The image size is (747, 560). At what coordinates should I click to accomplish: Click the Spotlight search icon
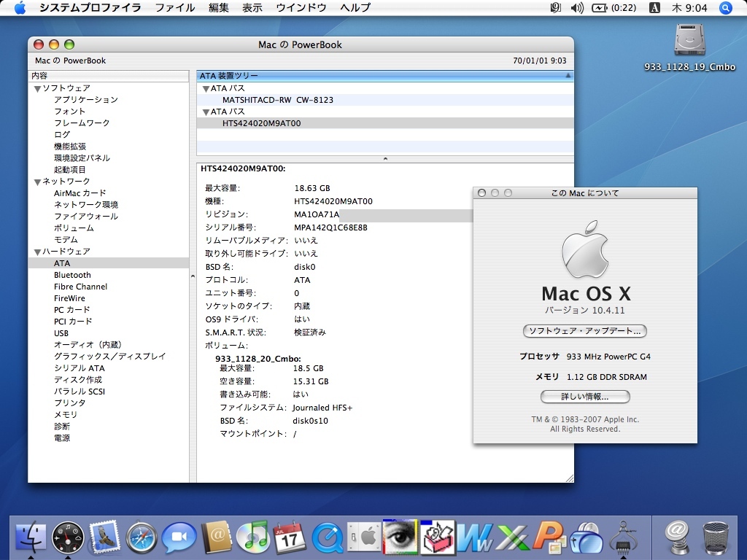tap(725, 8)
